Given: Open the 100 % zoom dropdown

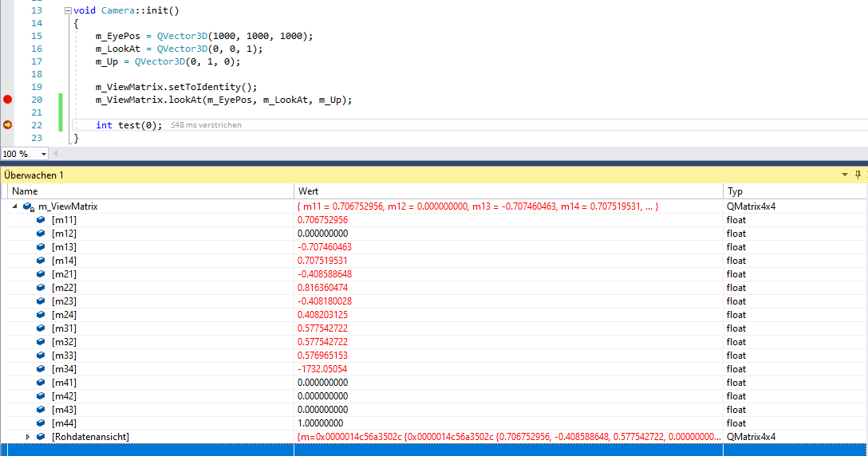Looking at the screenshot, I should coord(43,154).
